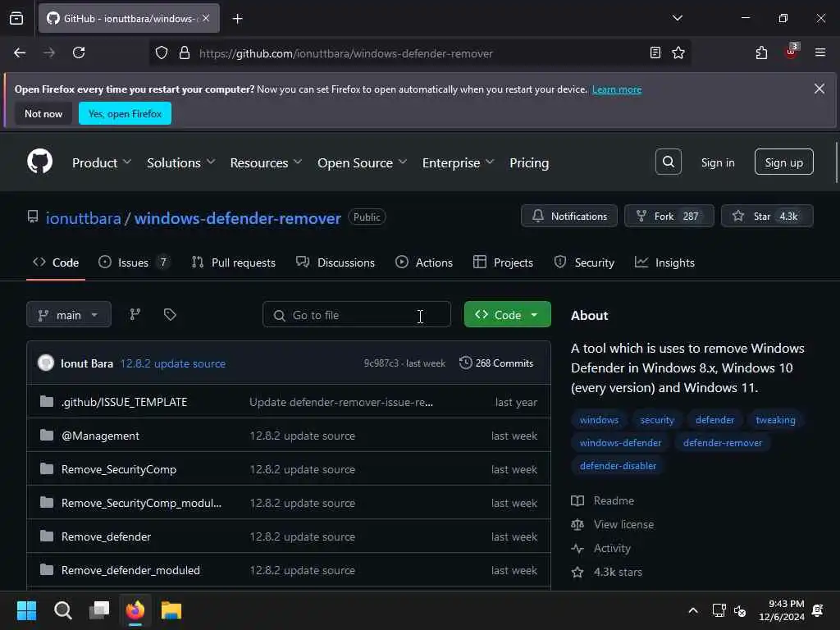Switch to the Pull requests tab

tap(234, 262)
